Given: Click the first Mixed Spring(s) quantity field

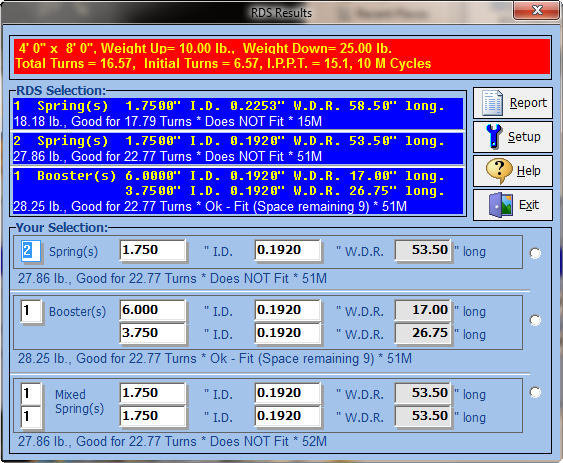Looking at the screenshot, I should point(31,394).
